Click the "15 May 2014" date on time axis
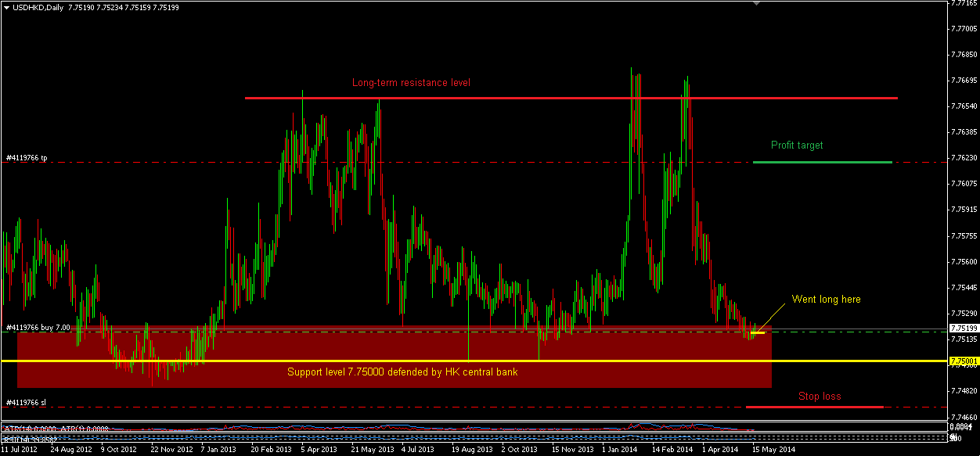Image resolution: width=980 pixels, height=456 pixels. [773, 450]
